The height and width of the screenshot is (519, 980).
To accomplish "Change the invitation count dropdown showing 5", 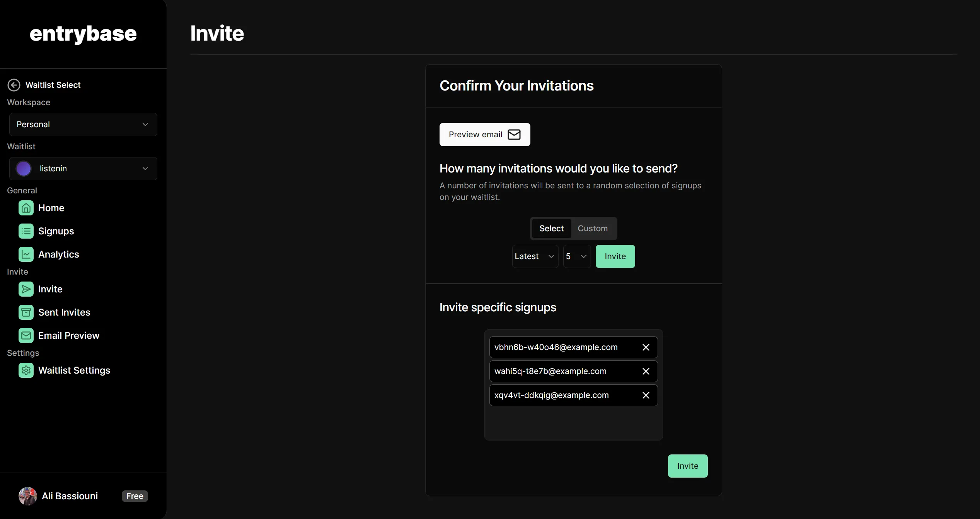I will tap(576, 256).
